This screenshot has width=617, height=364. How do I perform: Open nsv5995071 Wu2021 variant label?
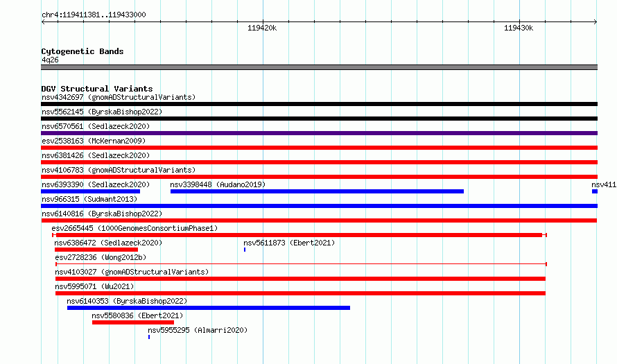(94, 286)
